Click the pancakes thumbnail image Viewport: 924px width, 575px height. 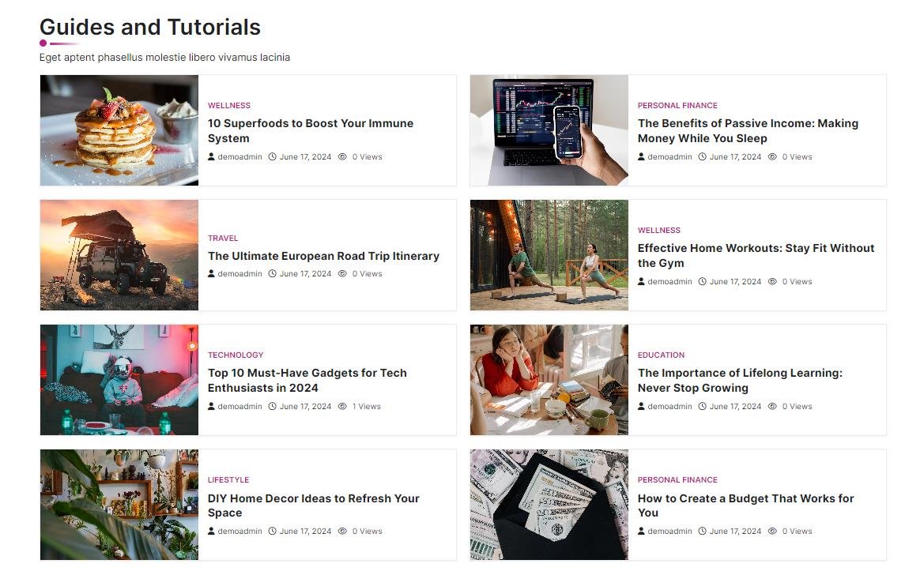tap(119, 130)
